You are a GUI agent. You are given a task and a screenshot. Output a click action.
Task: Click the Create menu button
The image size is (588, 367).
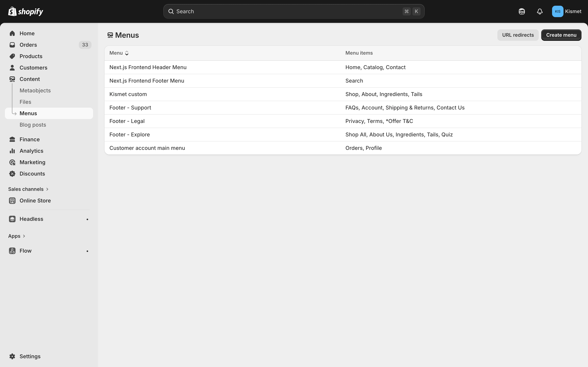pos(561,35)
